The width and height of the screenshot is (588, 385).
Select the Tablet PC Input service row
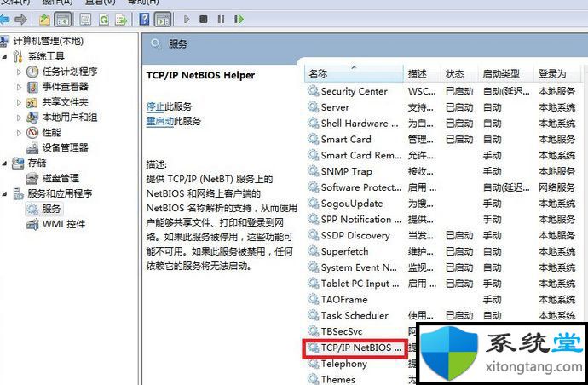(x=442, y=284)
